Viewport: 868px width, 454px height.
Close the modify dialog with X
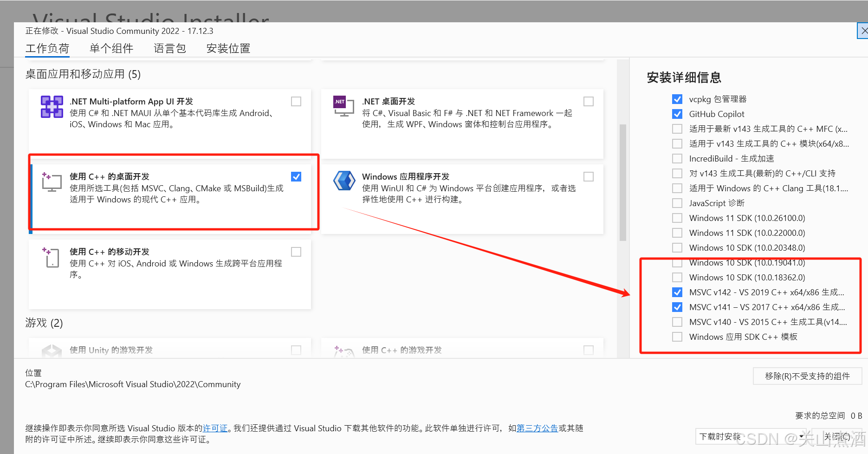(x=863, y=31)
